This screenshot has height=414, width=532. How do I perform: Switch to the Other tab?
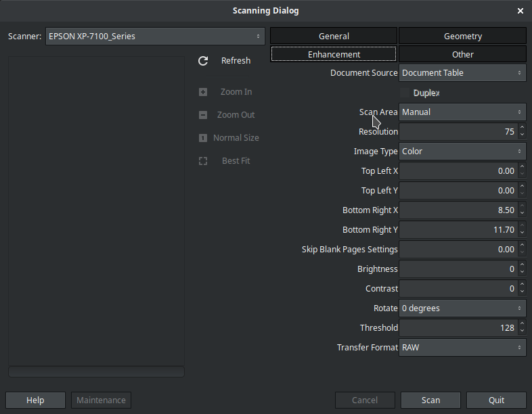coord(462,54)
